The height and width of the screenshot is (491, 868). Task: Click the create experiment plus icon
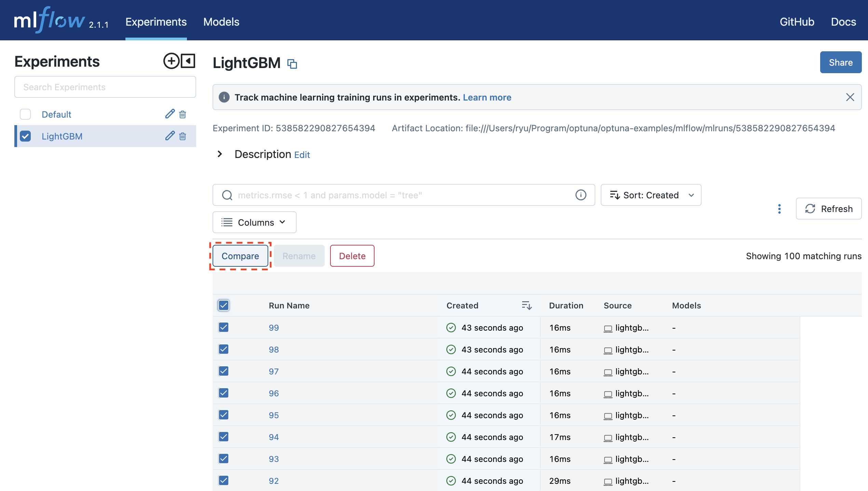click(x=171, y=61)
